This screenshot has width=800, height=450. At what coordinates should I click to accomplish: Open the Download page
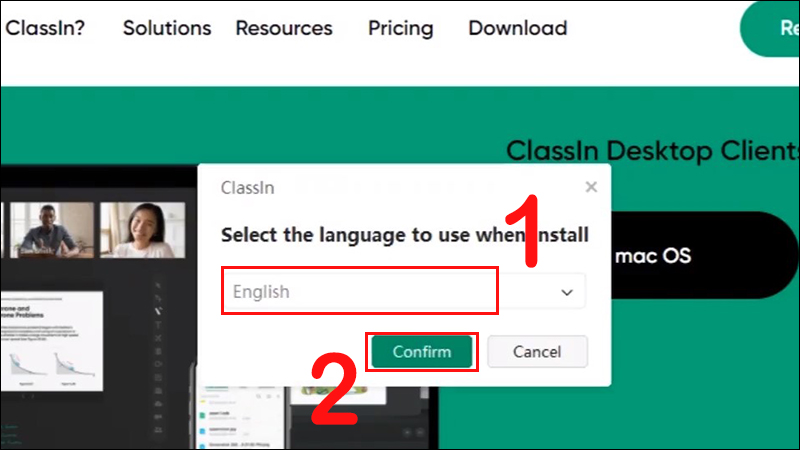click(x=517, y=28)
